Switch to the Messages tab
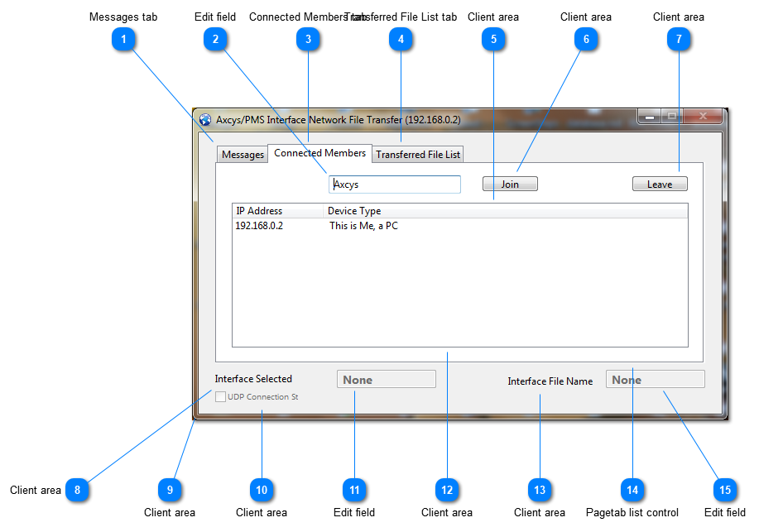This screenshot has height=532, width=759. [243, 155]
